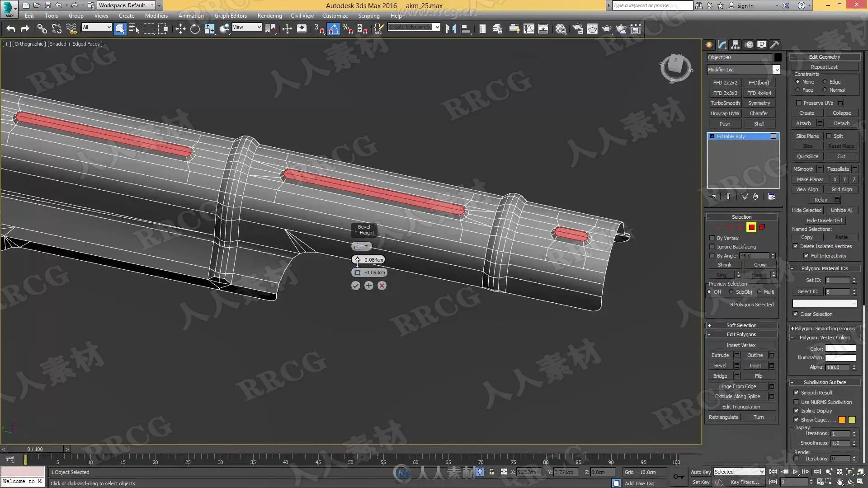Click the Grow selection button

(759, 265)
